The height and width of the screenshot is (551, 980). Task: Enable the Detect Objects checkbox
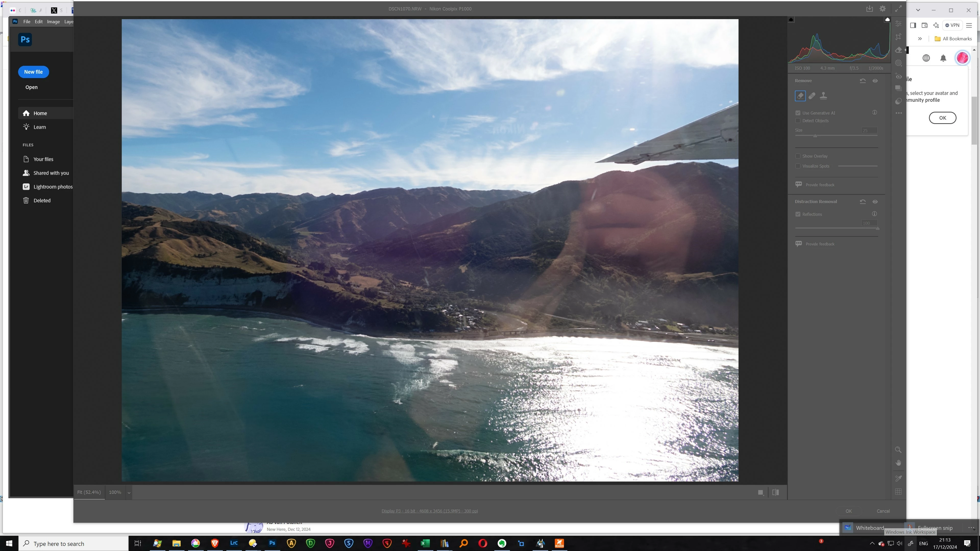point(798,121)
